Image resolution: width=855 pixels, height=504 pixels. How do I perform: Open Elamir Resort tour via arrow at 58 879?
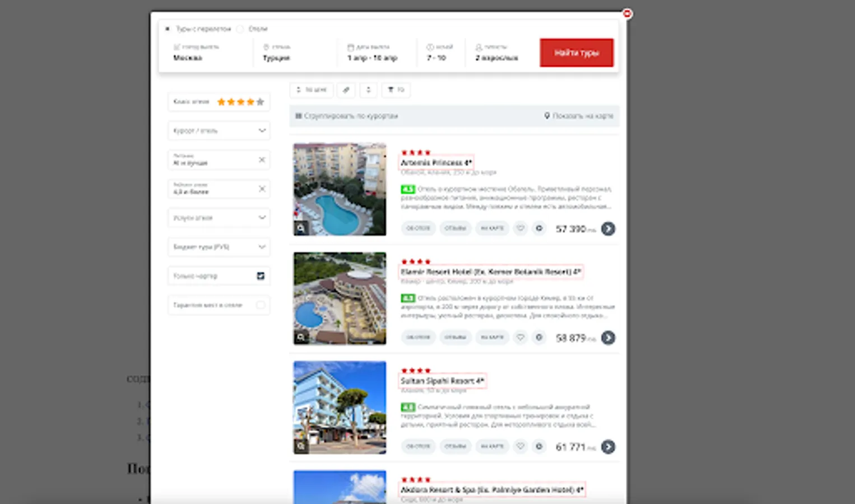pyautogui.click(x=608, y=338)
